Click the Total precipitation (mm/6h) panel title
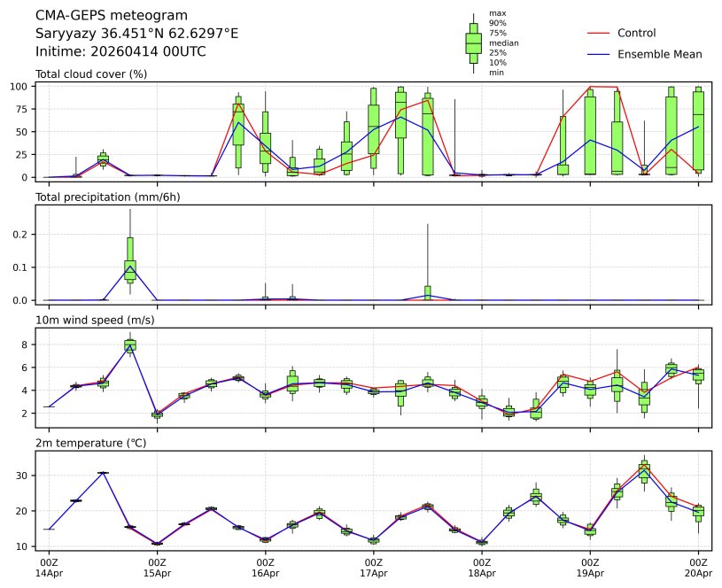722x588 pixels. (107, 197)
